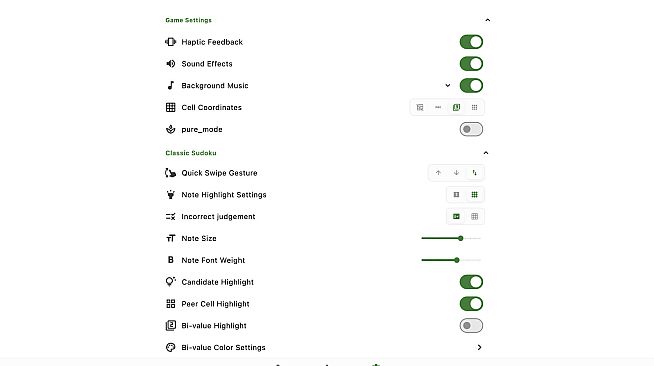
Task: Turn on Bi-value Highlight toggle
Action: coord(471,326)
